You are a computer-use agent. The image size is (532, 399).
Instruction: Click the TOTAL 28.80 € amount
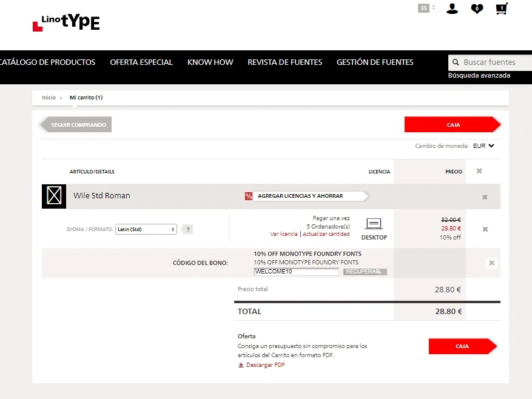pos(448,312)
